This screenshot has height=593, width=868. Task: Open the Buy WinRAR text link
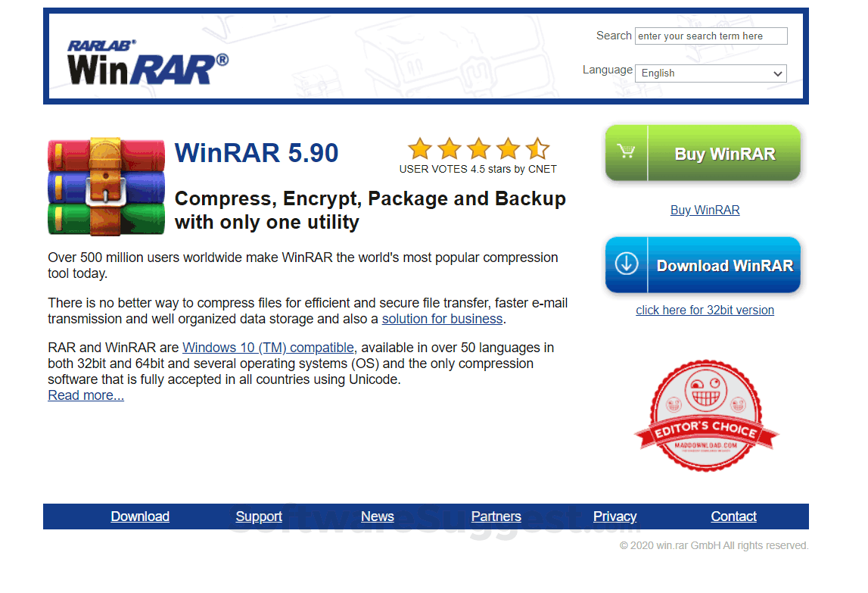pyautogui.click(x=705, y=210)
